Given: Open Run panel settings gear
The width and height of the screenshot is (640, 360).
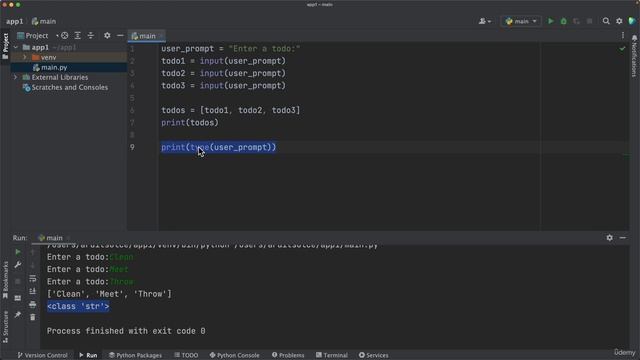Looking at the screenshot, I should click(x=609, y=238).
